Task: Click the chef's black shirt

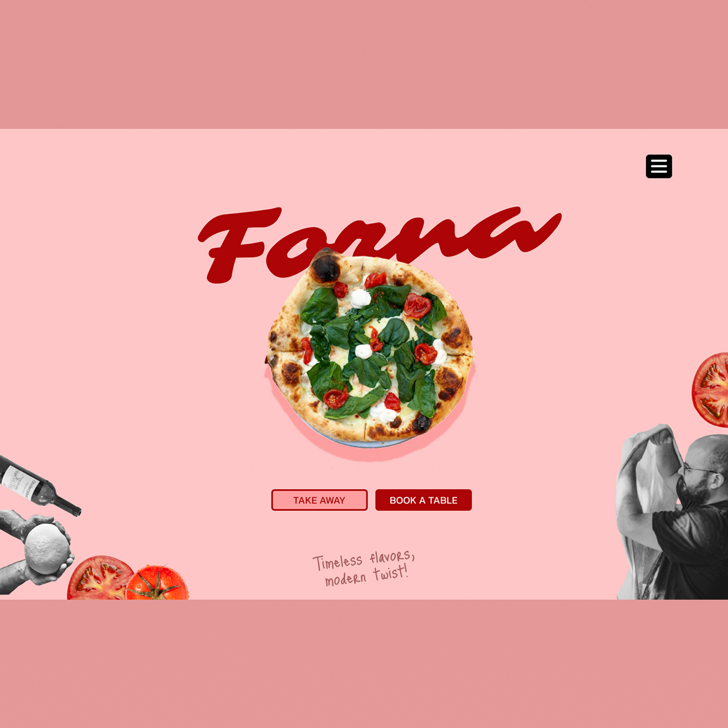Action: click(x=694, y=552)
